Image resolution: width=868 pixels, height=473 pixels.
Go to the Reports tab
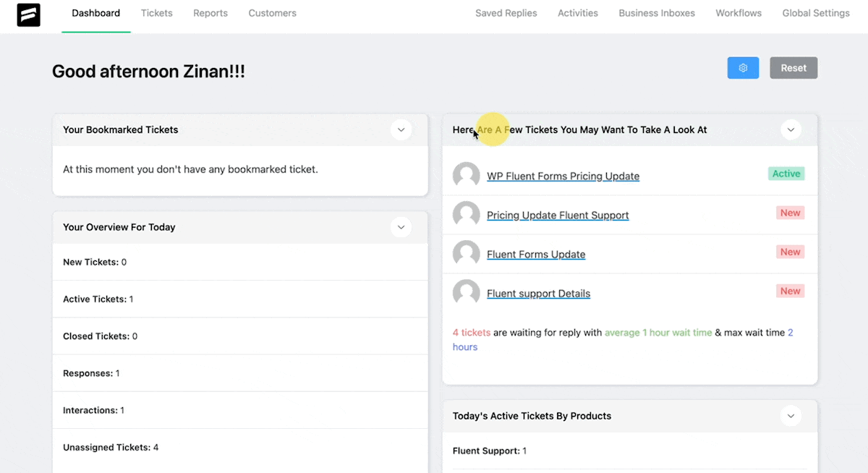[210, 13]
